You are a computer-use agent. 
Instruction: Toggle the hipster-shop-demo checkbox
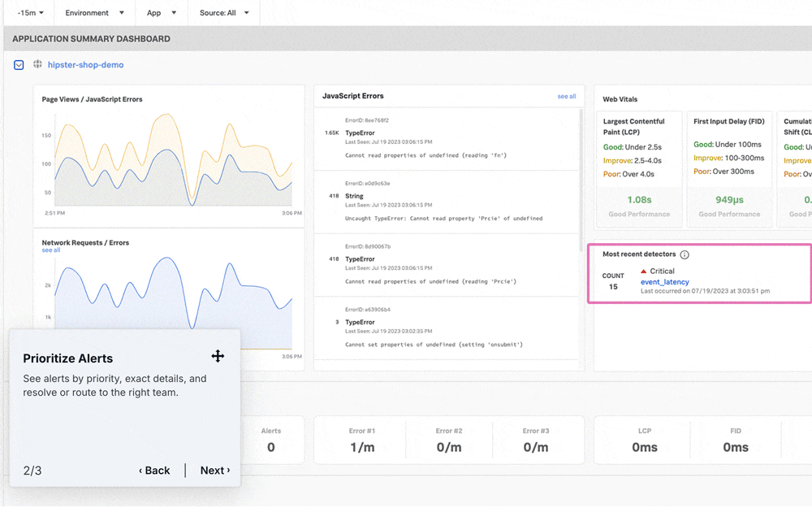19,65
